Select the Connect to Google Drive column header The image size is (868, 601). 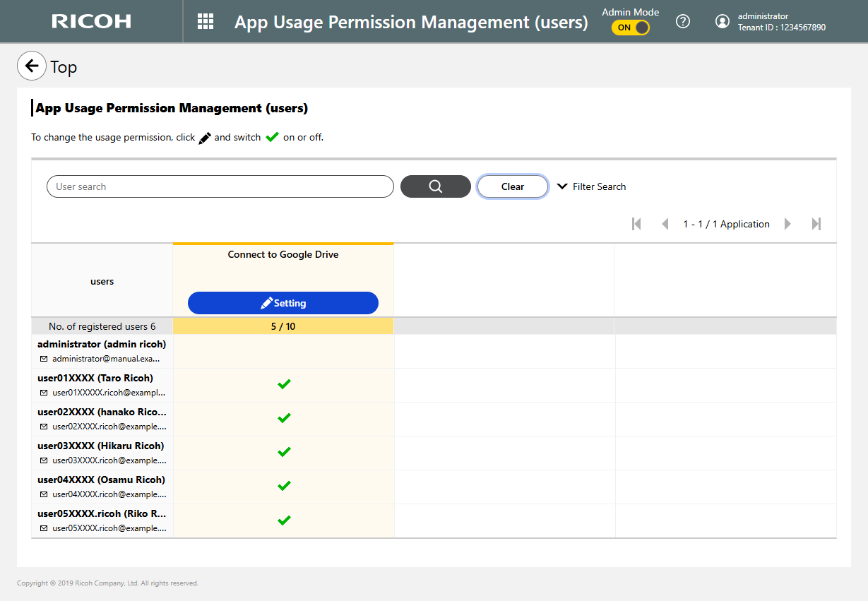point(283,255)
